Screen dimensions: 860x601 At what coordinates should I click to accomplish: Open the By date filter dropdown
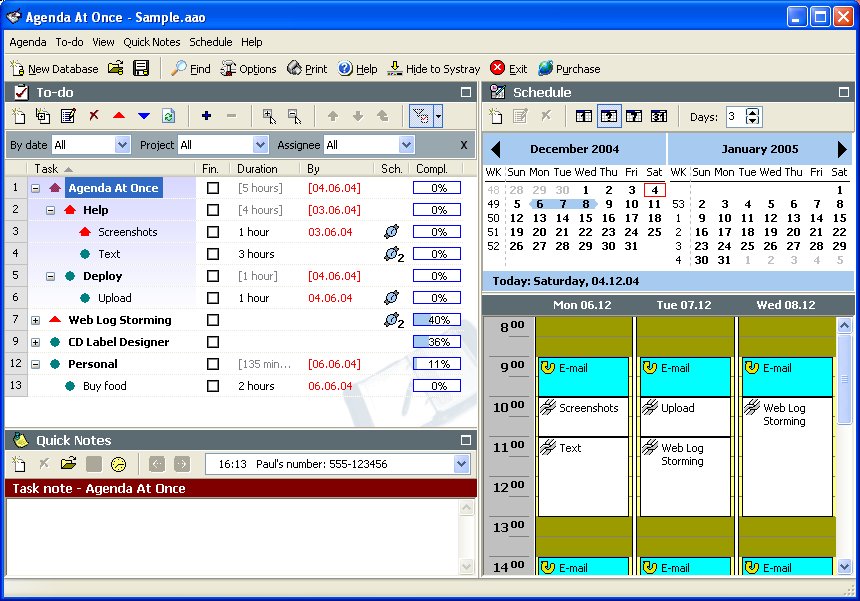tap(122, 145)
